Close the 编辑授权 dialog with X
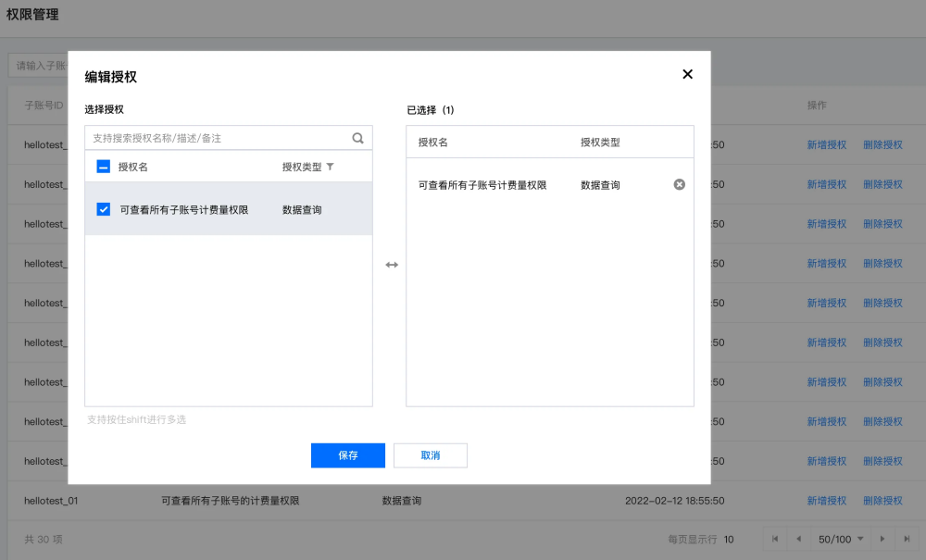Image resolution: width=926 pixels, height=560 pixels. (687, 74)
